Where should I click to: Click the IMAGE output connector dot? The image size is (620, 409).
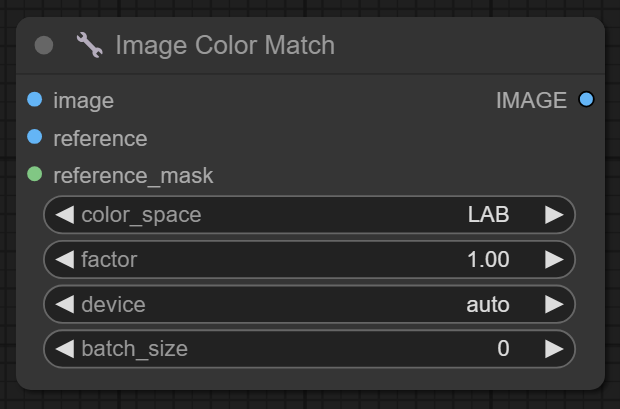(586, 100)
